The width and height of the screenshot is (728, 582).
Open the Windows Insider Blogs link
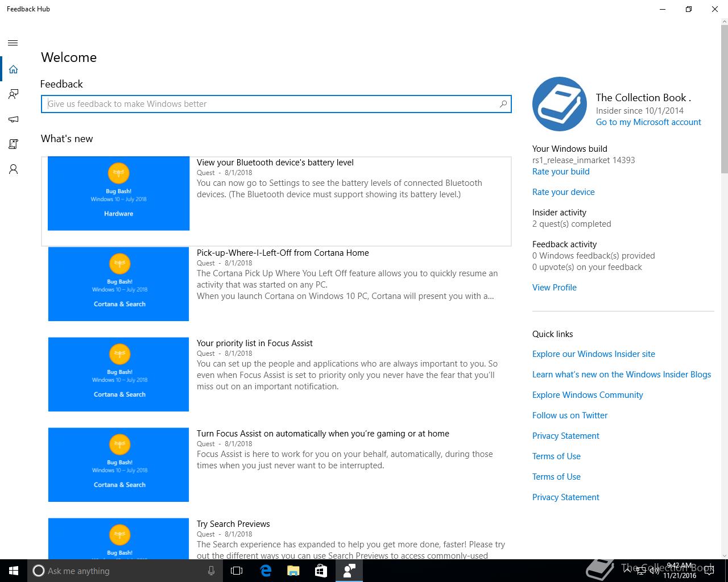622,375
